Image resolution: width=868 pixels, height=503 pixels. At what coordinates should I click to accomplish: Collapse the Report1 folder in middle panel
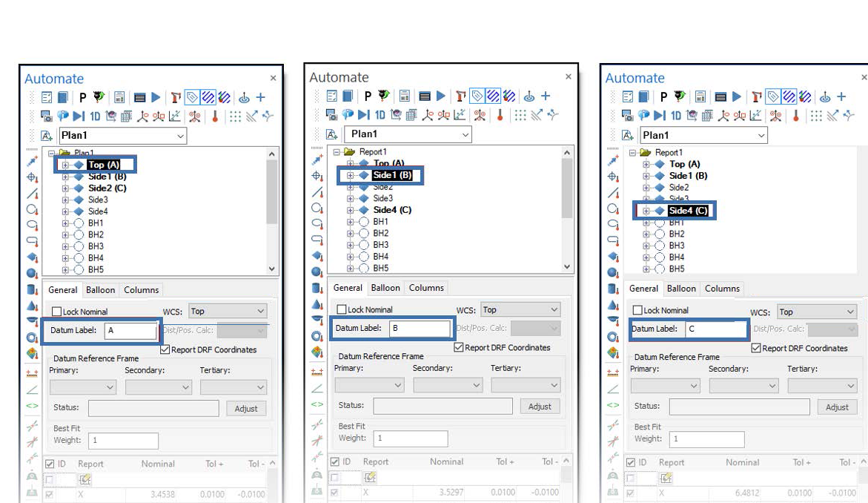tap(336, 152)
